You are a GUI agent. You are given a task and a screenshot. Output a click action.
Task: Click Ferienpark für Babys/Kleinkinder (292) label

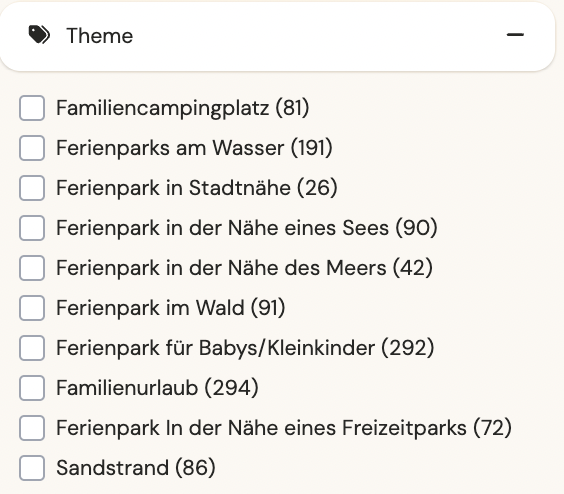(245, 348)
